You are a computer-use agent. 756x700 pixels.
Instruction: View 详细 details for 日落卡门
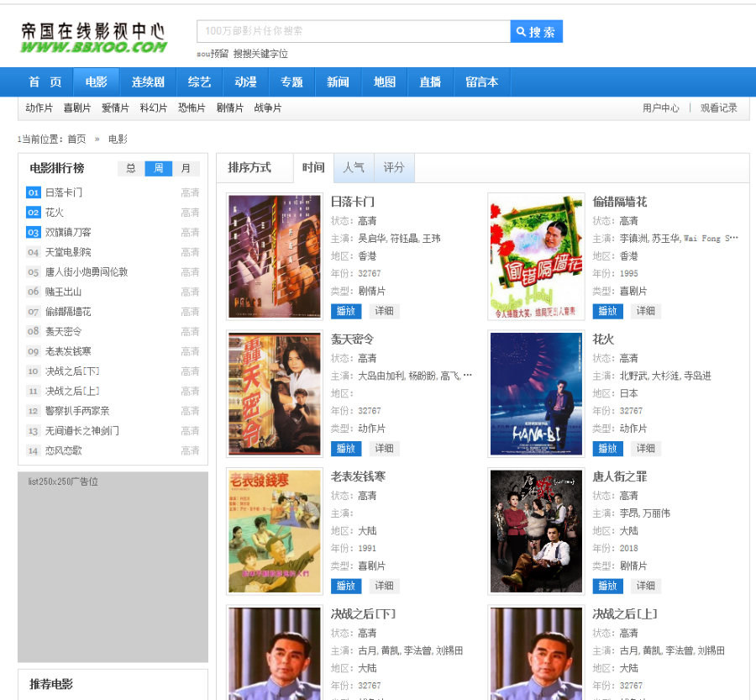tap(384, 311)
